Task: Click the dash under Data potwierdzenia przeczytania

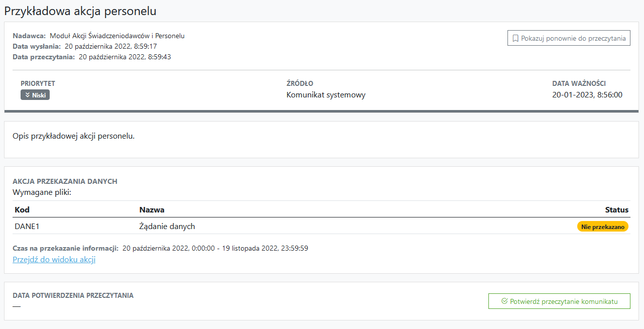Action: coord(17,306)
